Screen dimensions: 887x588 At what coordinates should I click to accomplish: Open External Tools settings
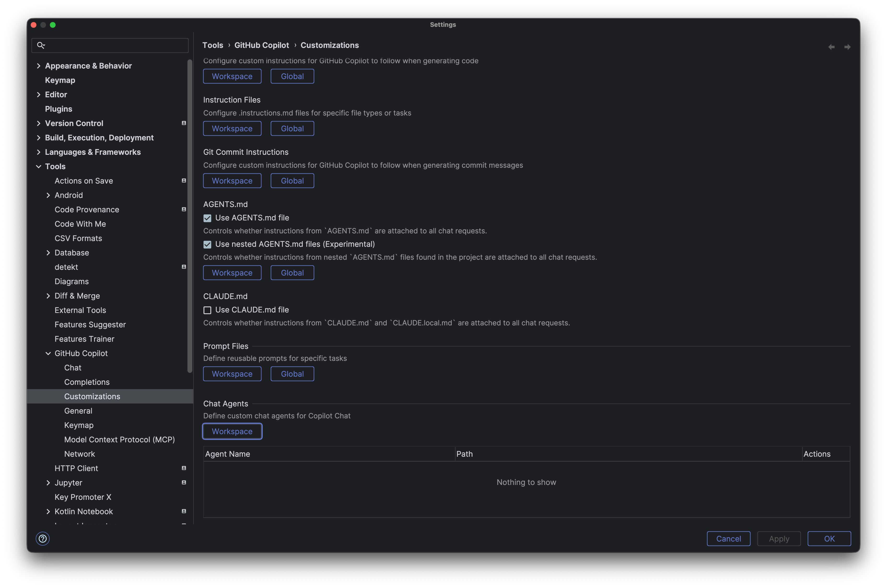(80, 310)
